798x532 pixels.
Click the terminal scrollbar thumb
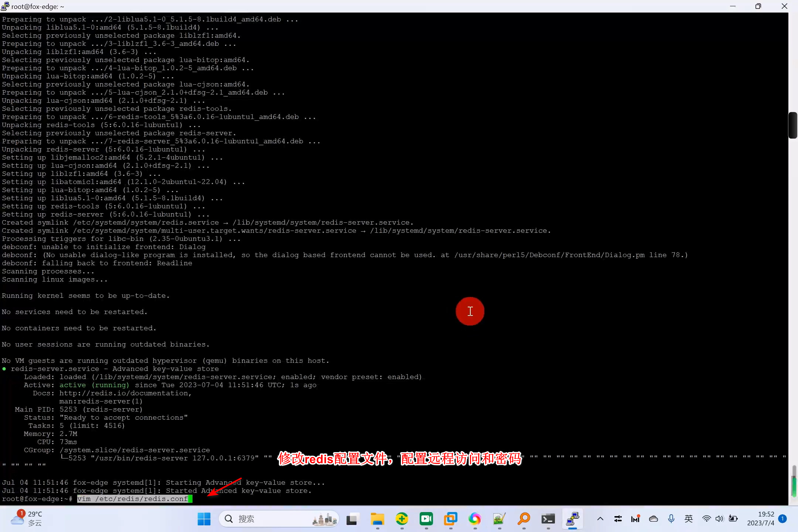[793, 125]
